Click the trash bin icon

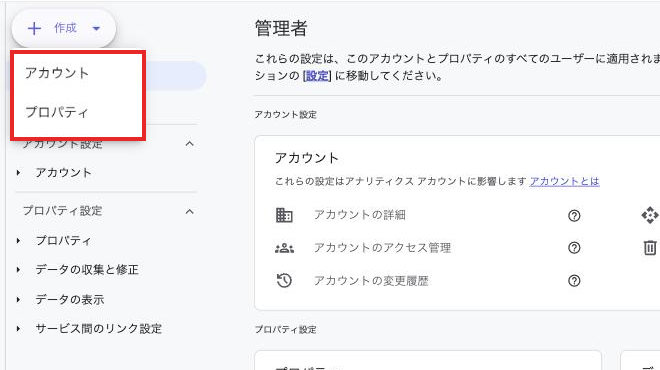pyautogui.click(x=650, y=248)
